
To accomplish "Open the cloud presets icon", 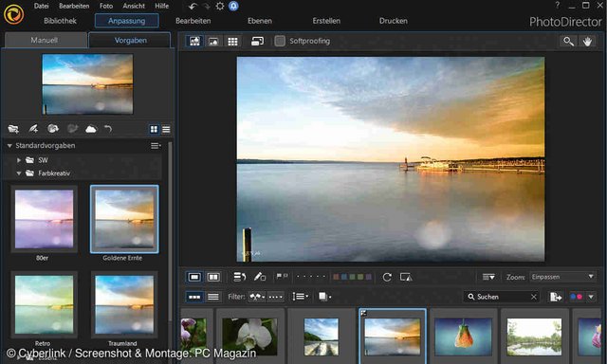I will (91, 129).
